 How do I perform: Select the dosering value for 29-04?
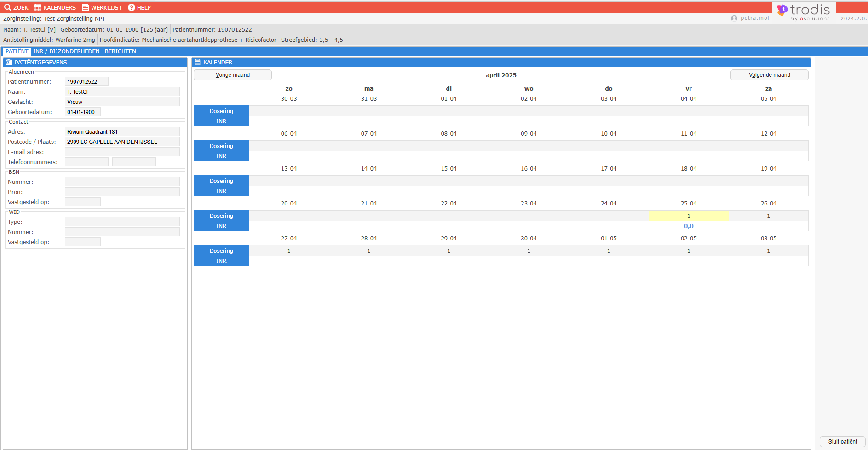[449, 251]
